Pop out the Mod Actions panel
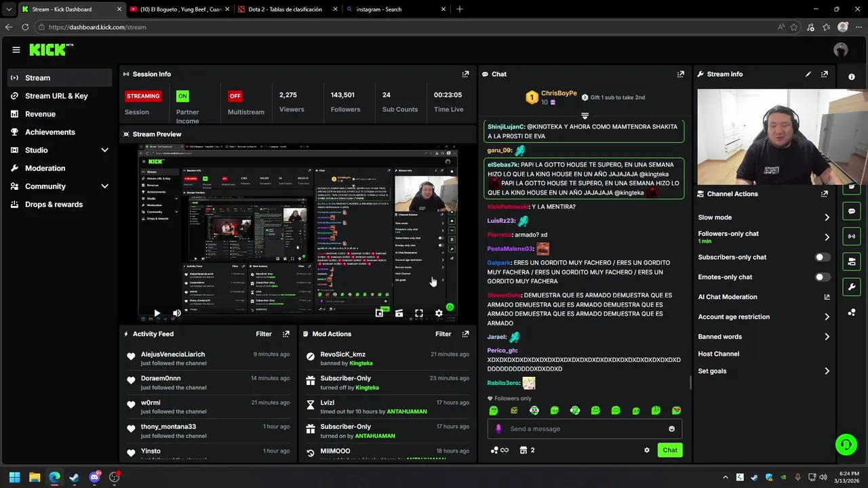 [465, 334]
